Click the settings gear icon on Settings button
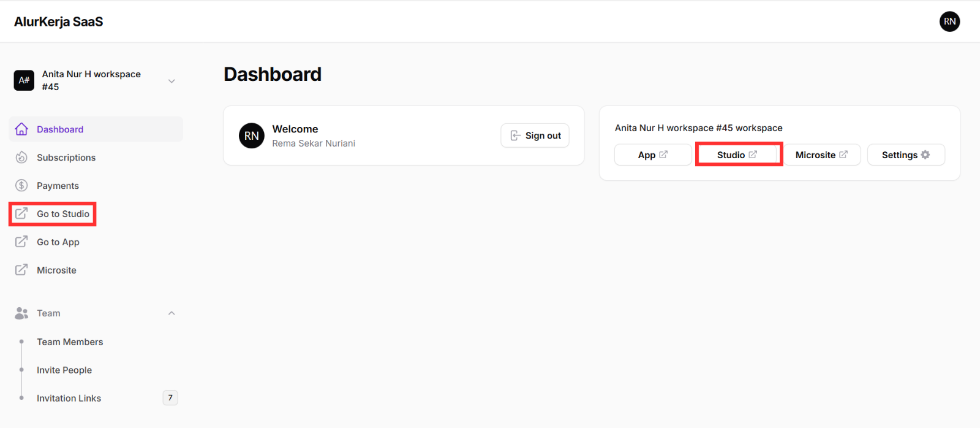This screenshot has width=980, height=428. 925,155
